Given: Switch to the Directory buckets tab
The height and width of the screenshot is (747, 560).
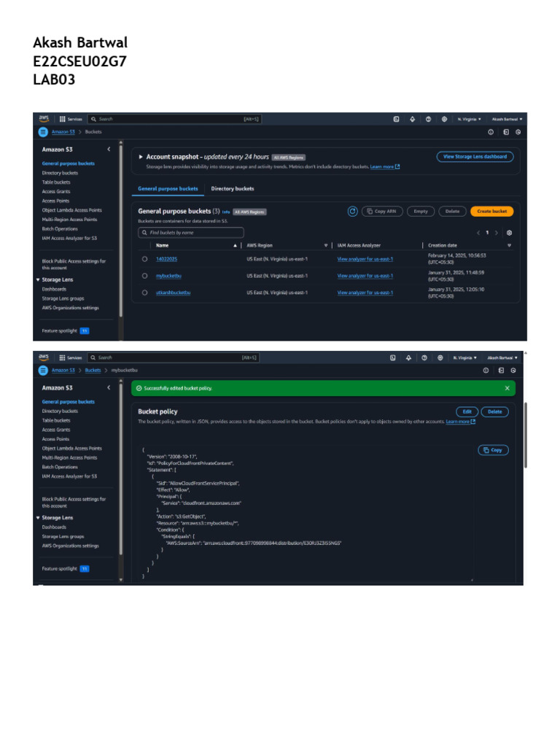Looking at the screenshot, I should [x=233, y=189].
